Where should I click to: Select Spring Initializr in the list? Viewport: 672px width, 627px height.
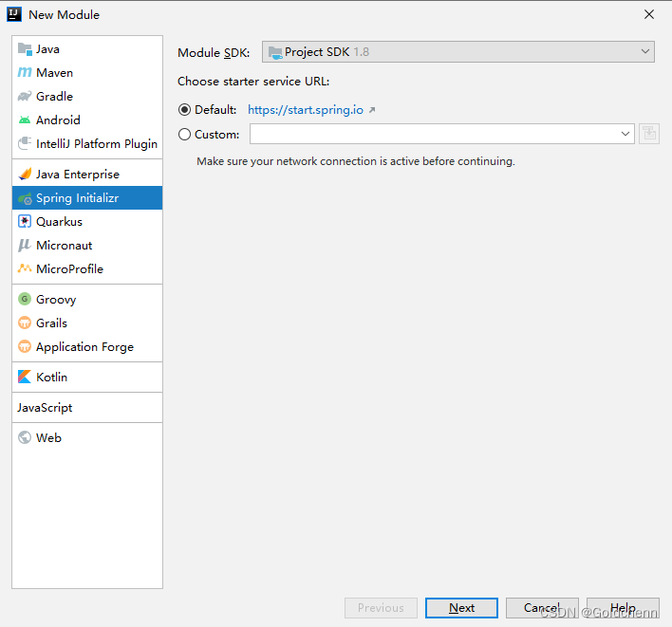pyautogui.click(x=87, y=198)
